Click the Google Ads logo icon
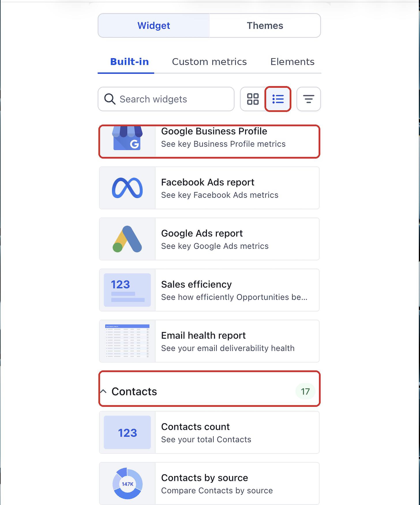 tap(127, 239)
